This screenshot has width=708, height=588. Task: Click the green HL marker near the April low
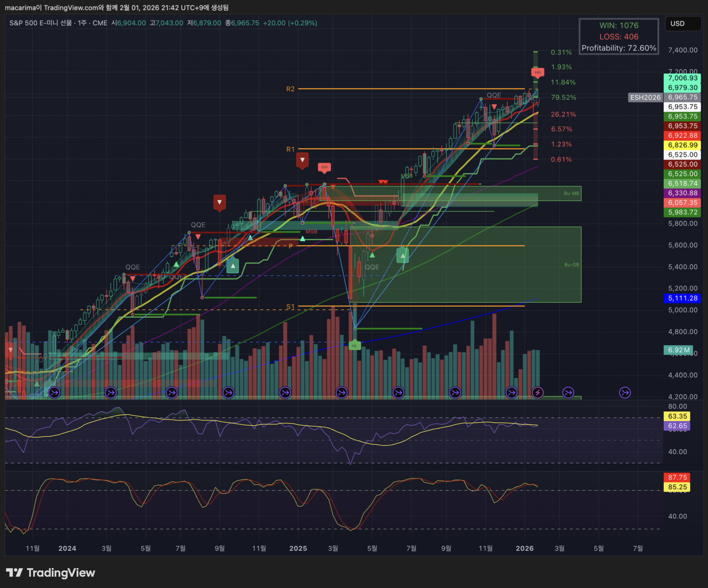click(x=354, y=345)
